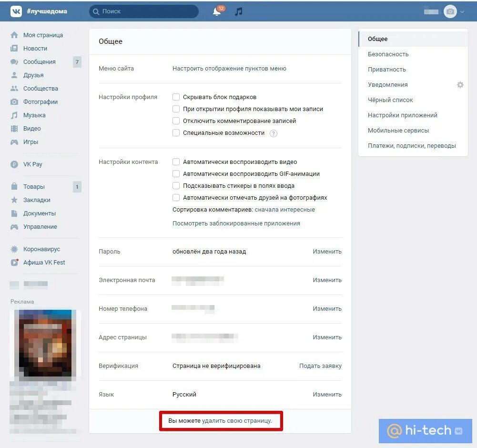Click help question mark near Специальные возможности

(274, 133)
